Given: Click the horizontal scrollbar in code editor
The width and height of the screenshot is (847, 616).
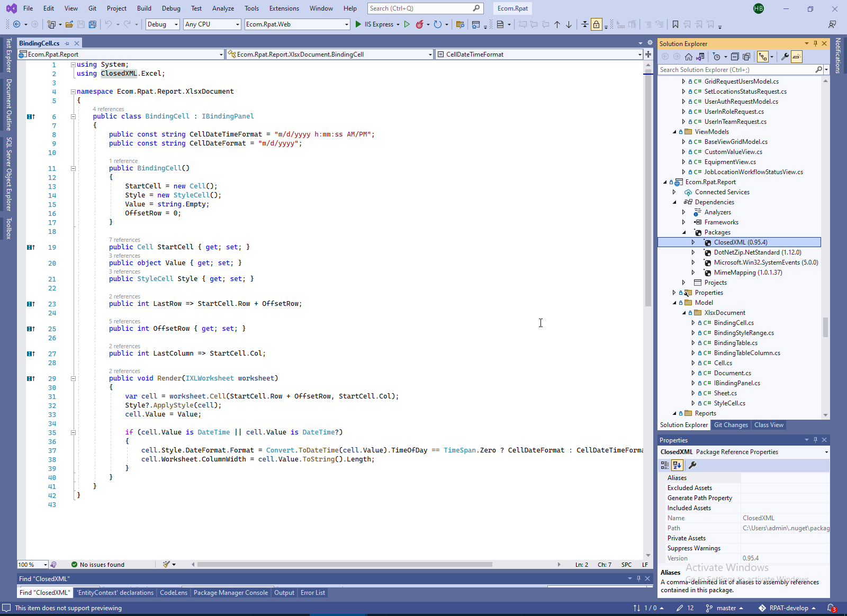Looking at the screenshot, I should tap(344, 565).
